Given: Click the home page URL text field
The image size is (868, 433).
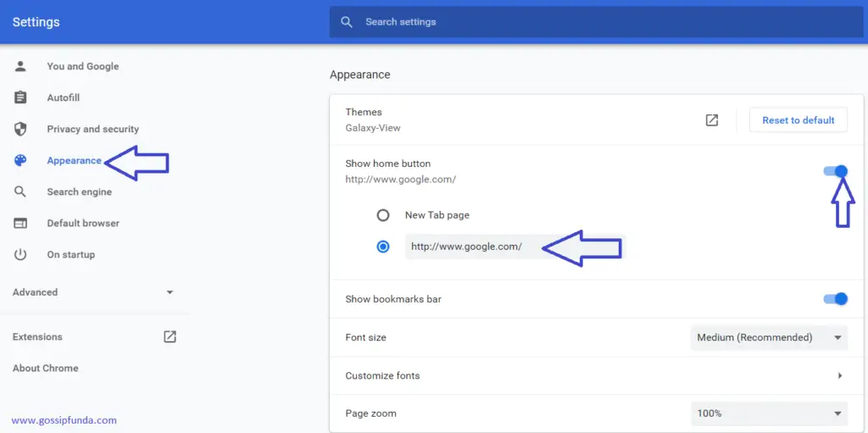Looking at the screenshot, I should pyautogui.click(x=515, y=247).
